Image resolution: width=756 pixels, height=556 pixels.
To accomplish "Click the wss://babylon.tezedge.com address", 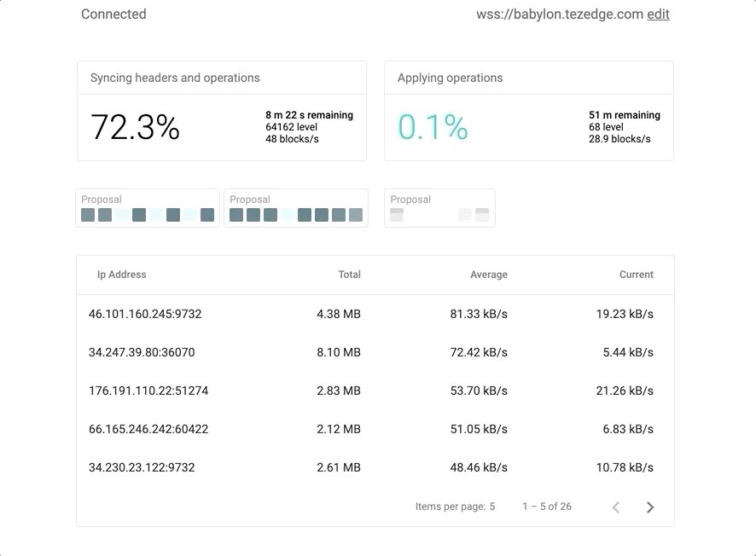I will (560, 14).
